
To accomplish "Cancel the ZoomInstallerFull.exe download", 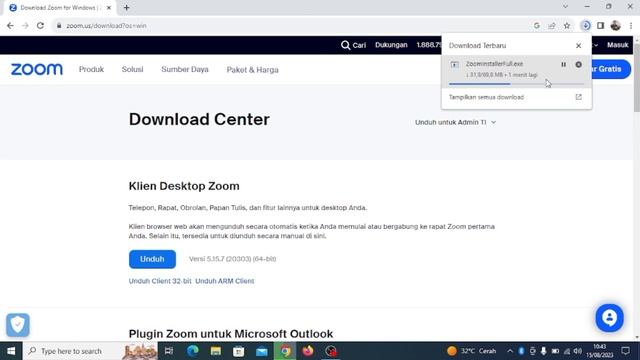I will 578,64.
